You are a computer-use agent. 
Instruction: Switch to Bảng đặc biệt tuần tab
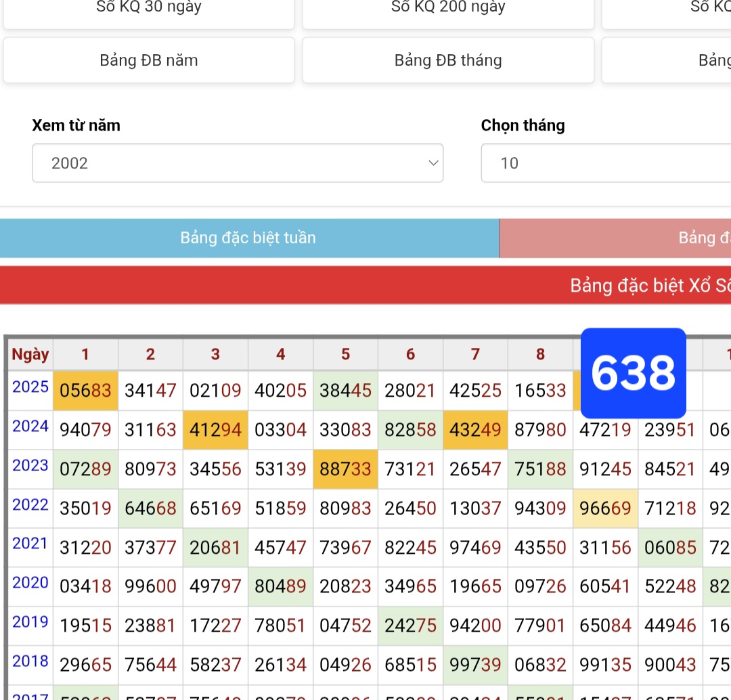point(248,238)
